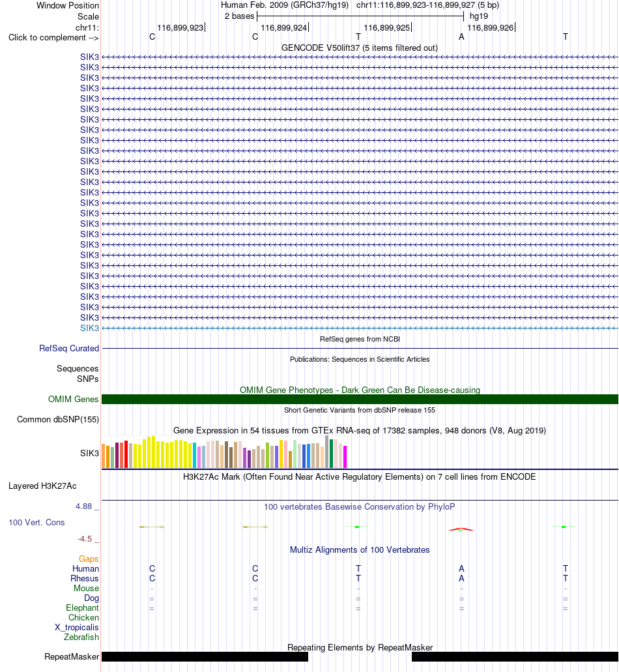Select the Scale track label

pyautogui.click(x=88, y=17)
